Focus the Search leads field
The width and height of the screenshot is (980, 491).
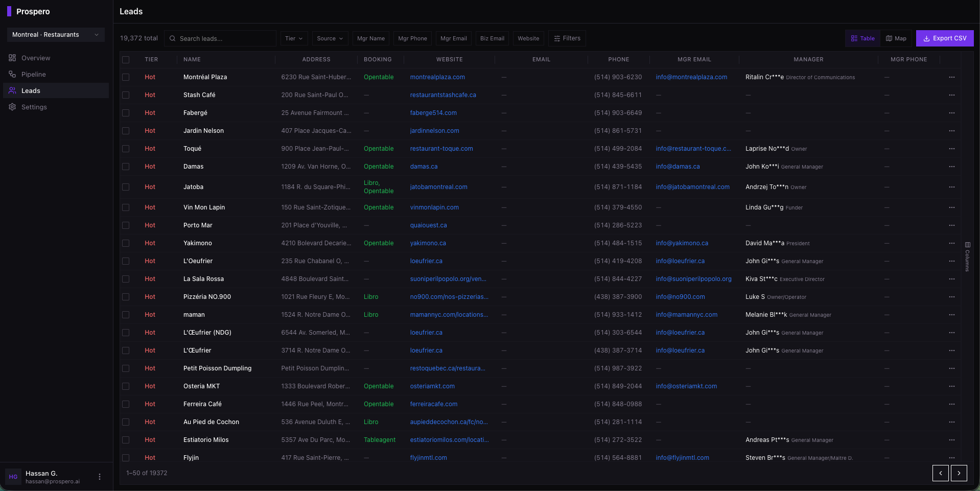tap(220, 38)
